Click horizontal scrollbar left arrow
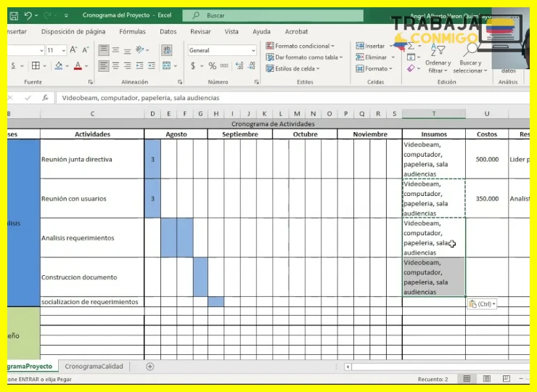The width and height of the screenshot is (537, 392). pos(348,367)
